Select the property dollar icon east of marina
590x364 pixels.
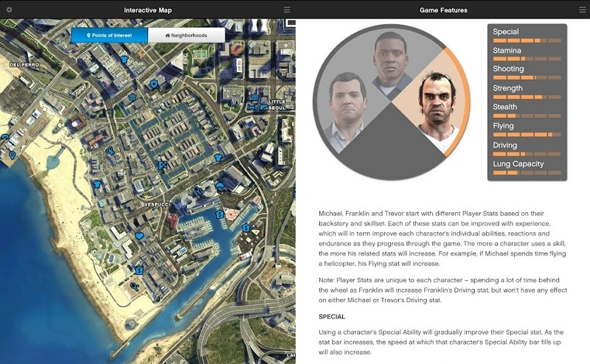(x=246, y=228)
